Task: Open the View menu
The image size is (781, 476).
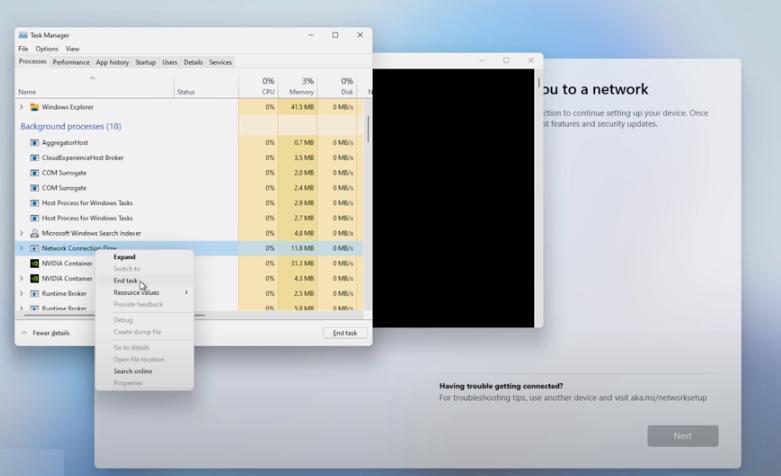Action: (72, 49)
